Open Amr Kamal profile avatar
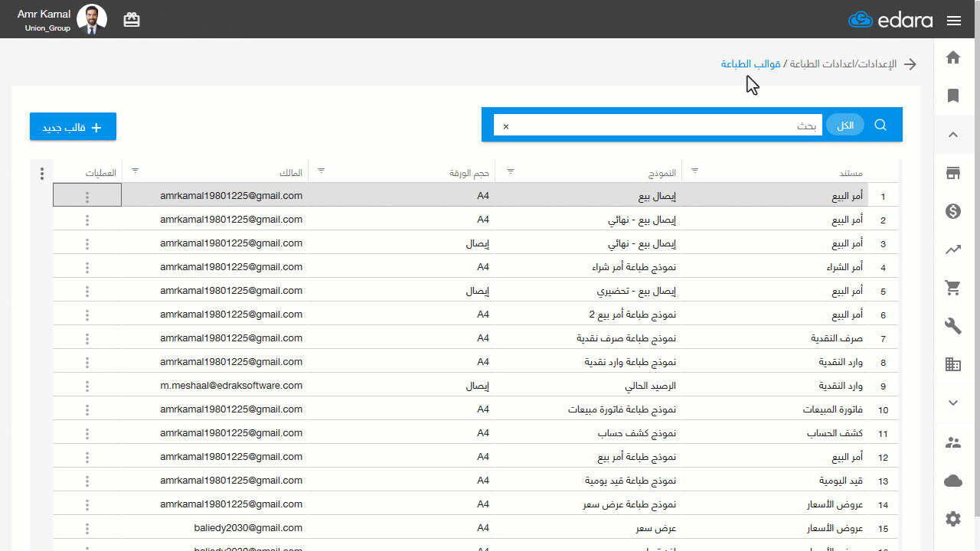The image size is (980, 551). 93,19
